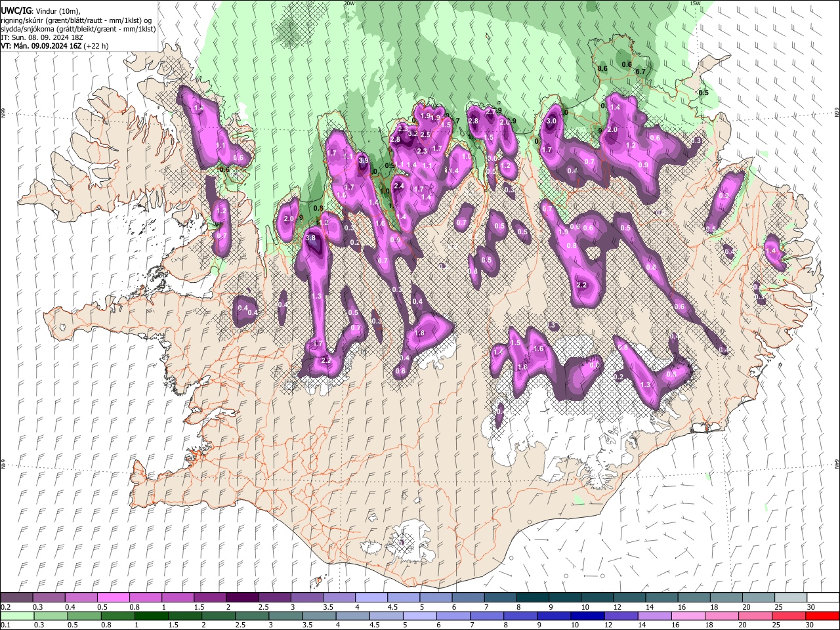Click the palest green rain swatch between 0.1 and 0.3

17,616
